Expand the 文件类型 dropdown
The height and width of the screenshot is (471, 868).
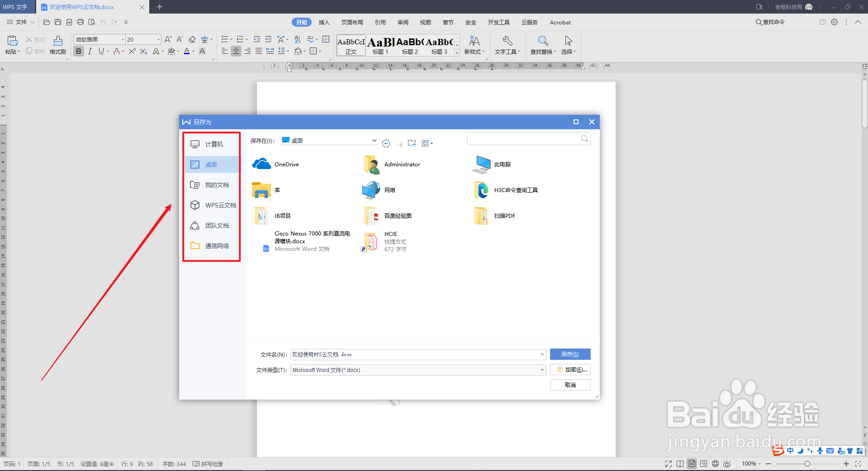pyautogui.click(x=541, y=370)
